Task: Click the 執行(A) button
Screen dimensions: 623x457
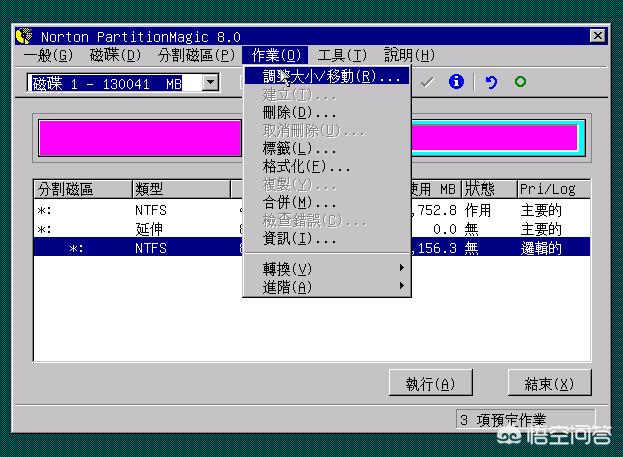Action: [430, 383]
